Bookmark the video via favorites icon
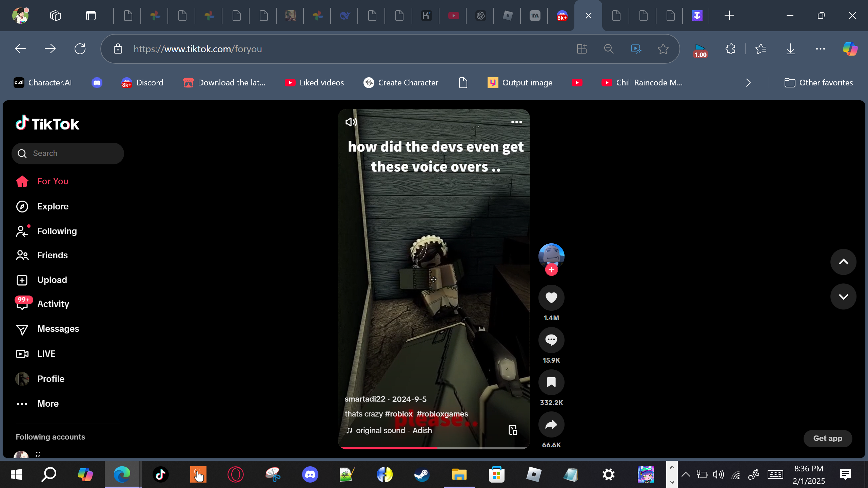 [551, 382]
